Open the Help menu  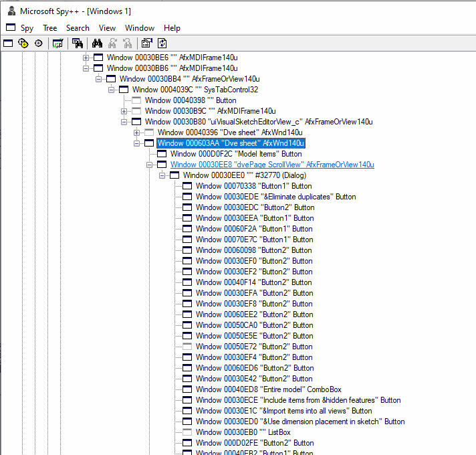pos(172,28)
